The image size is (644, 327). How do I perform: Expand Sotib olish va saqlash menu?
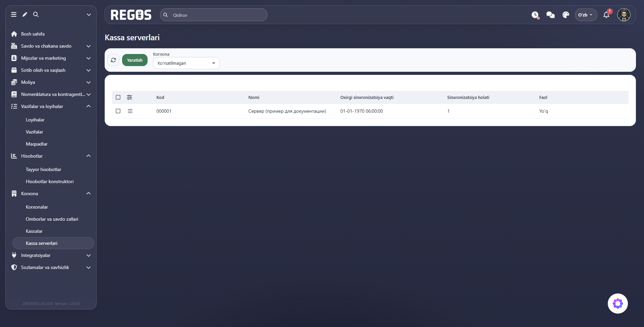51,70
